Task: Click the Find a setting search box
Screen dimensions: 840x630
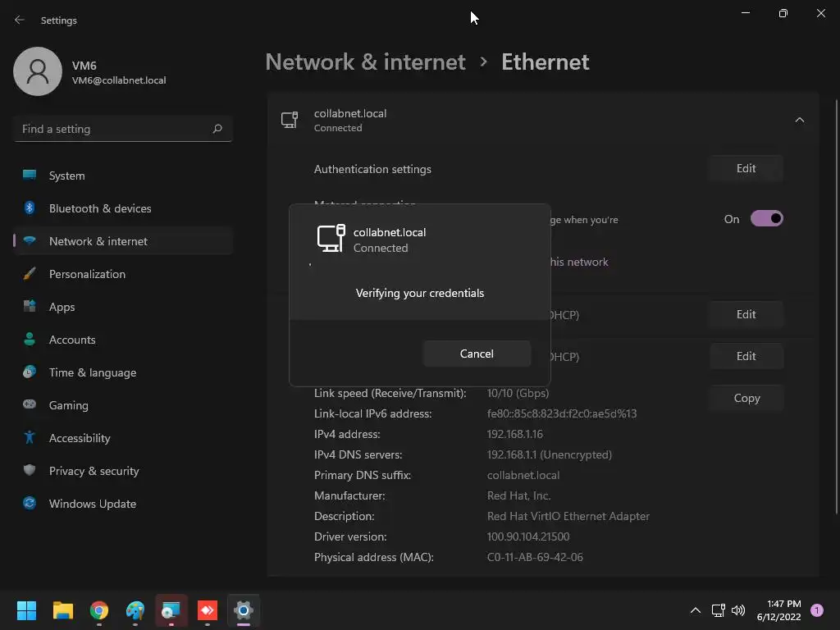Action: [x=115, y=129]
